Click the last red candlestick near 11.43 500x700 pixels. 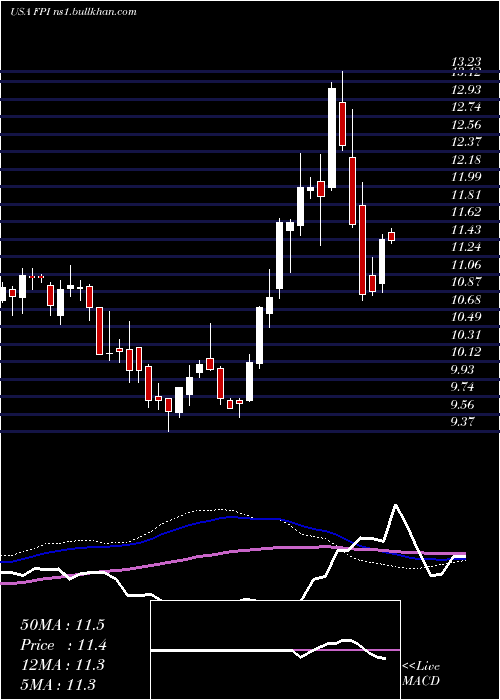pyautogui.click(x=392, y=236)
